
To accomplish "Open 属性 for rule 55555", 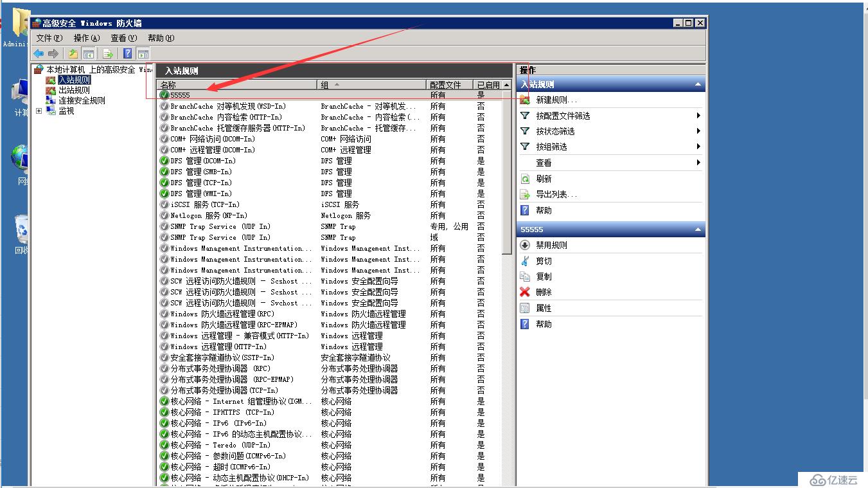I will (544, 308).
